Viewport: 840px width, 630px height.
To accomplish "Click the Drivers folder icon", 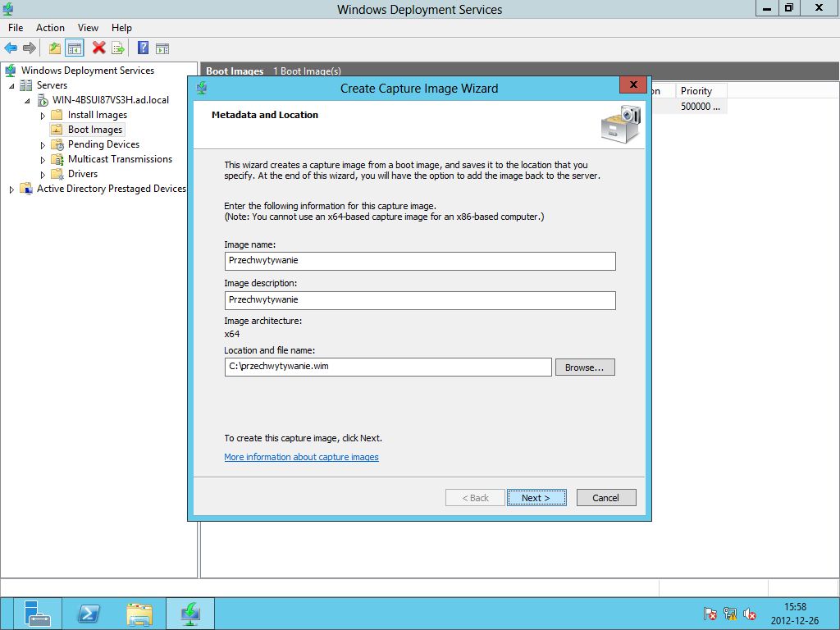I will (x=57, y=174).
